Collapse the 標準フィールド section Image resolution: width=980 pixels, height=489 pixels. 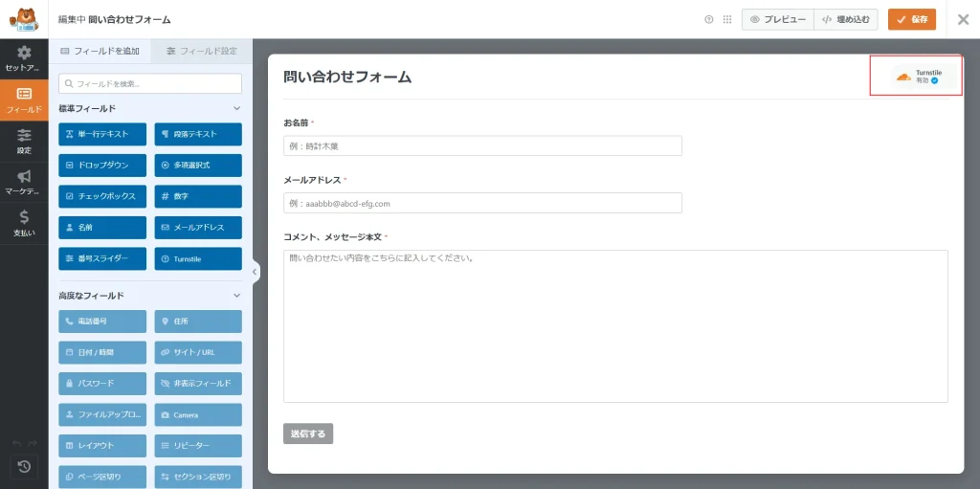click(236, 109)
